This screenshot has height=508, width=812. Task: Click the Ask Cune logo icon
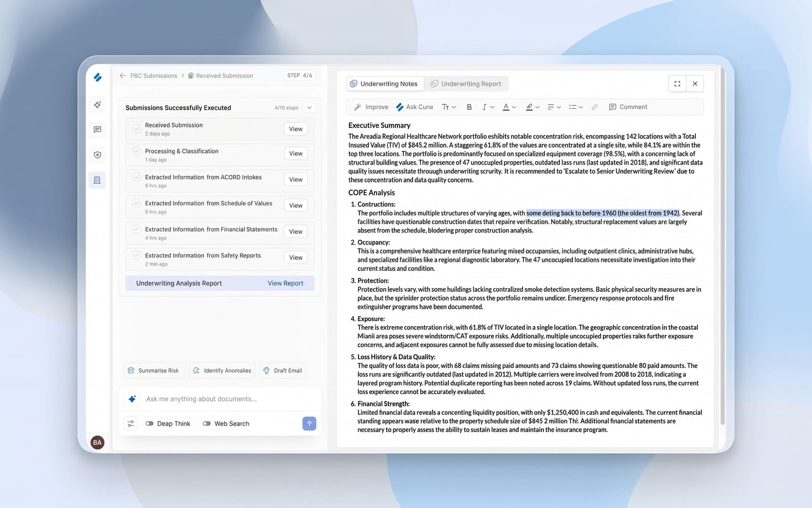(400, 107)
